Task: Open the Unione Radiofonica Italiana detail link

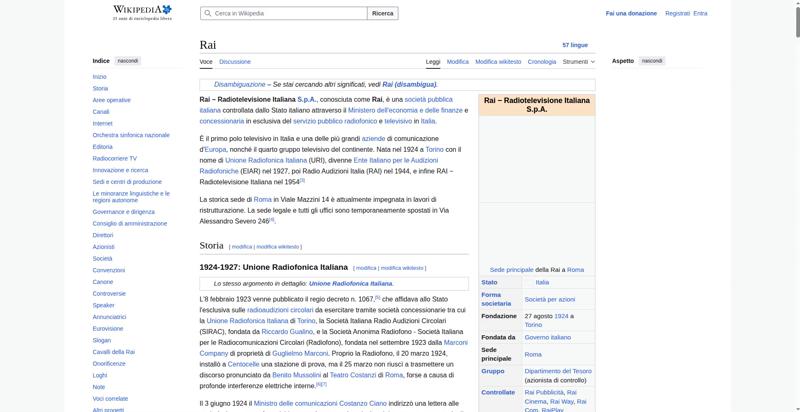Action: [x=350, y=283]
